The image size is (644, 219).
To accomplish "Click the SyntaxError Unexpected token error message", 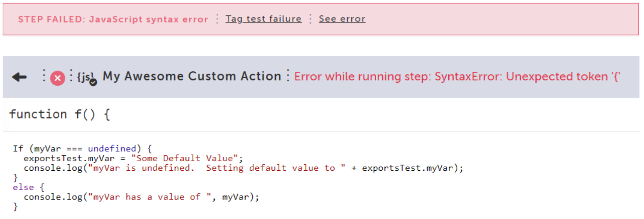I will tap(457, 77).
